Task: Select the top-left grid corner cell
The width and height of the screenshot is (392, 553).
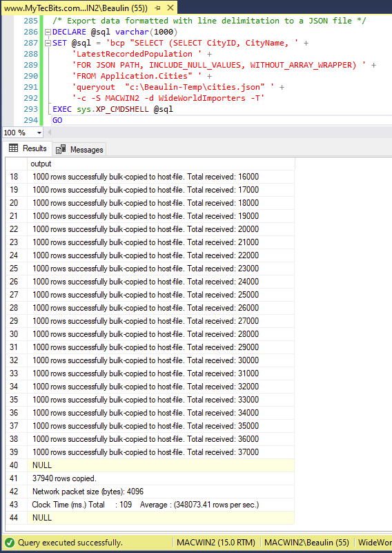Action: click(16, 164)
